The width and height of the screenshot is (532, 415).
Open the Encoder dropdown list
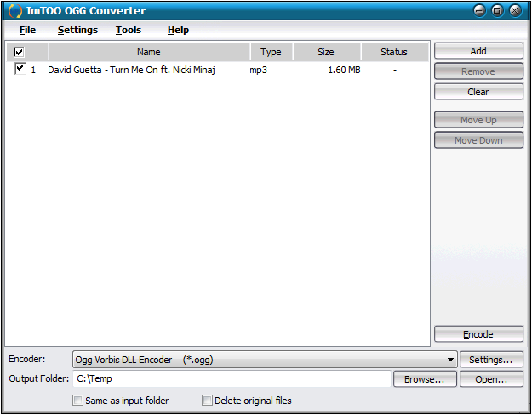(265, 360)
